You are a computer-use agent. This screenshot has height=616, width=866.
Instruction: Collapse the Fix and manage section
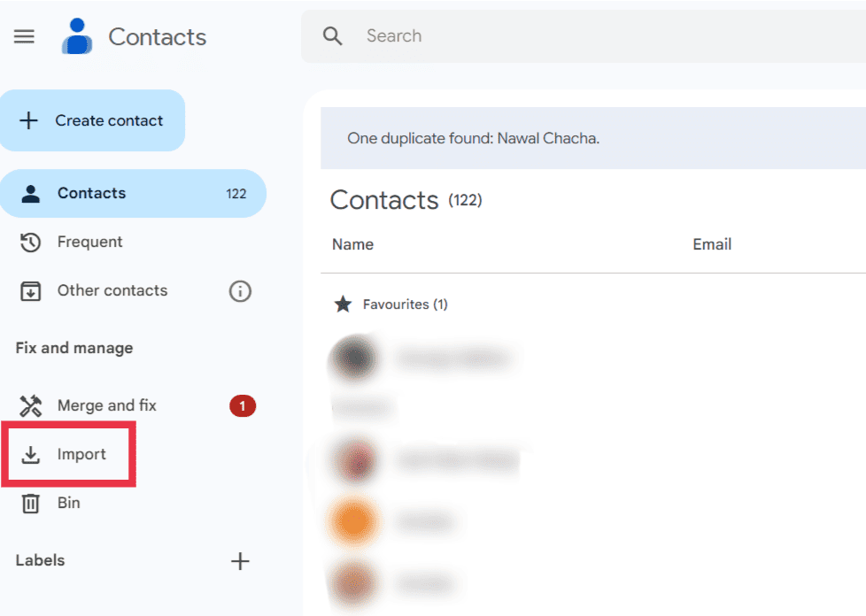click(73, 348)
